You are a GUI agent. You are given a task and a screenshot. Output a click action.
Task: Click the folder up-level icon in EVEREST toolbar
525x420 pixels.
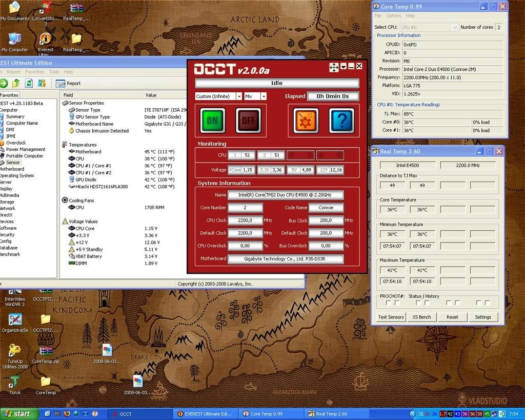(x=16, y=83)
